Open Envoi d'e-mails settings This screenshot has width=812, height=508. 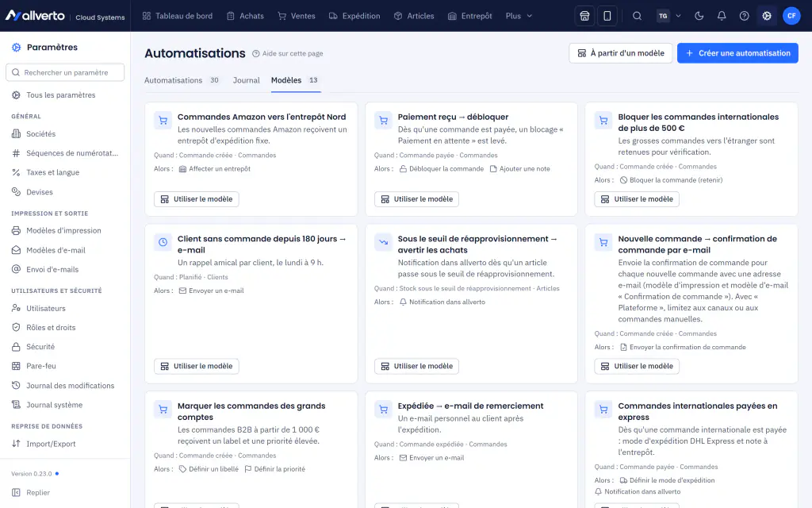click(52, 270)
